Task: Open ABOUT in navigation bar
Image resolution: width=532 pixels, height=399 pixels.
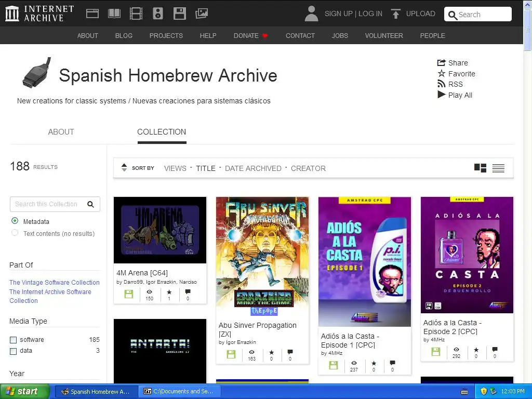Action: [x=87, y=36]
